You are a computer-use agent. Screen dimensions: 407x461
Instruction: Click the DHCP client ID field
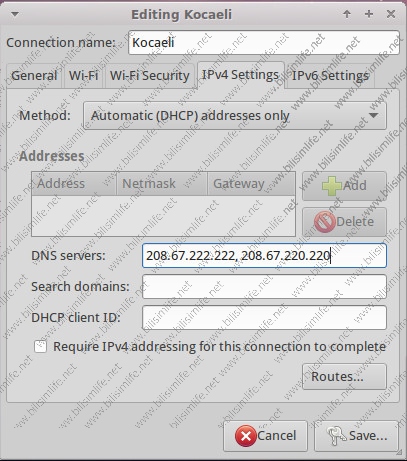pos(264,318)
